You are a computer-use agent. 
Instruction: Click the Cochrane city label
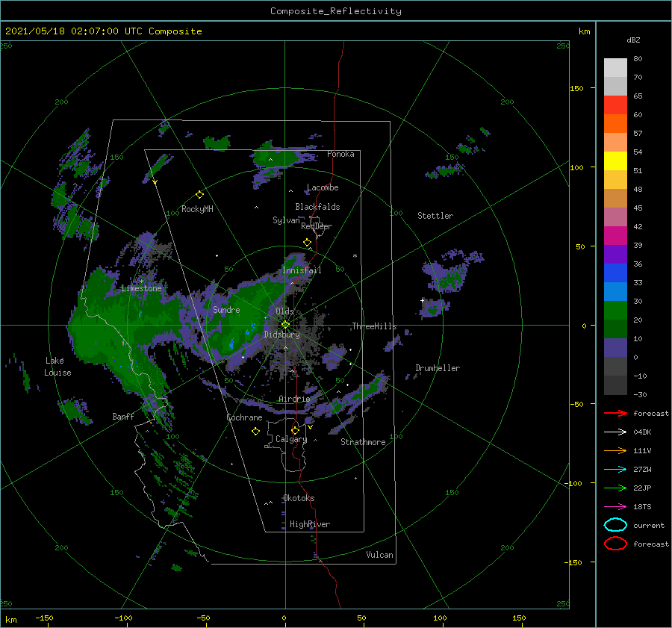click(x=244, y=417)
